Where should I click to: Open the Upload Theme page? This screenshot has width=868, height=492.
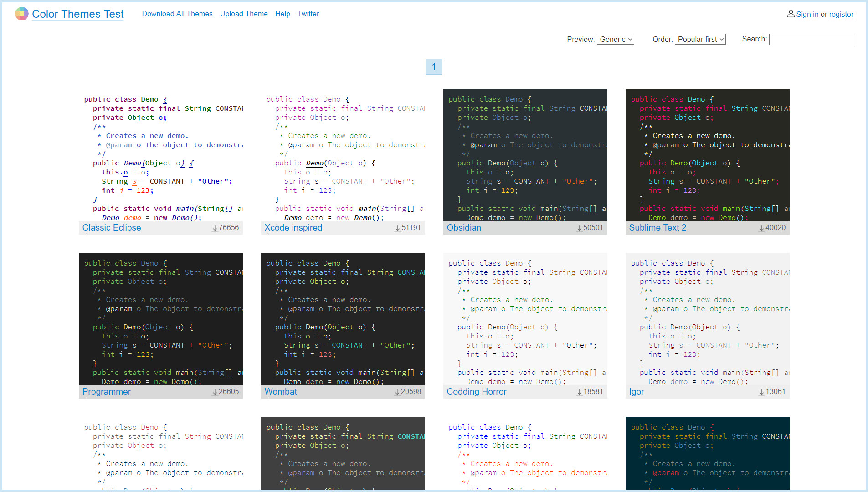click(x=244, y=14)
